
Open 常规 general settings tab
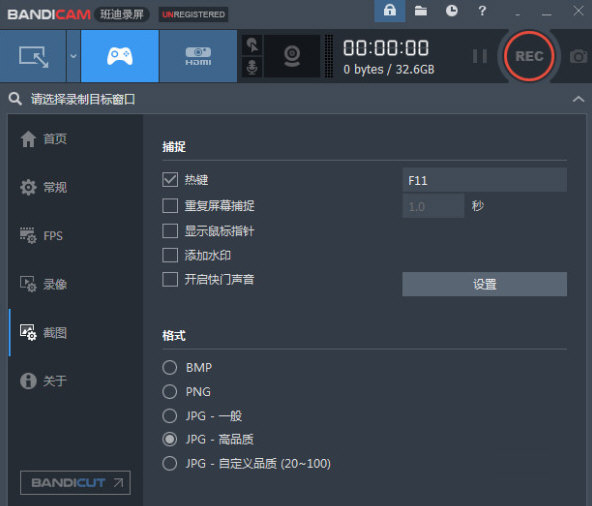tap(44, 187)
